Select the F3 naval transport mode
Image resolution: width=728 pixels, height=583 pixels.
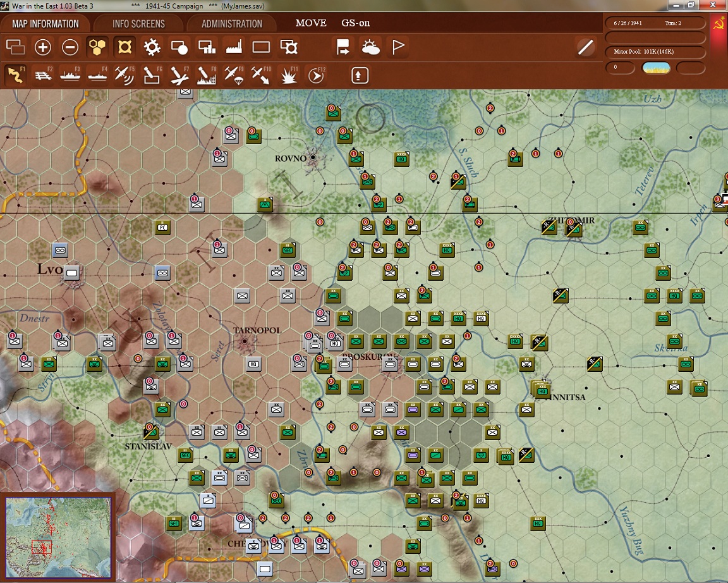[x=70, y=75]
